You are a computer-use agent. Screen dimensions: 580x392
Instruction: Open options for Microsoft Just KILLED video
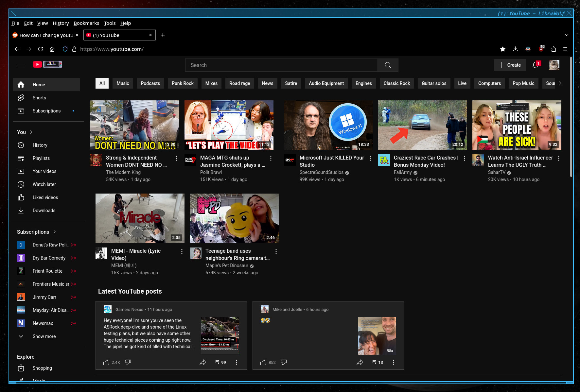coord(370,158)
